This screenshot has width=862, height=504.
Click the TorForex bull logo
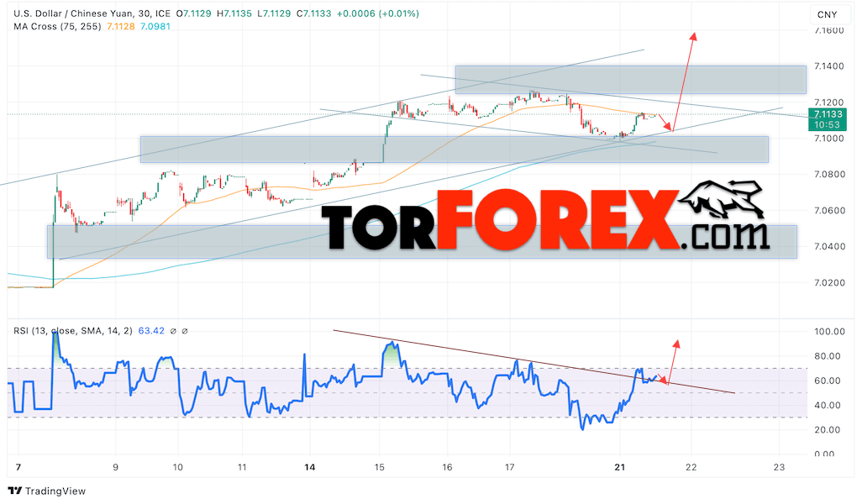pos(724,204)
